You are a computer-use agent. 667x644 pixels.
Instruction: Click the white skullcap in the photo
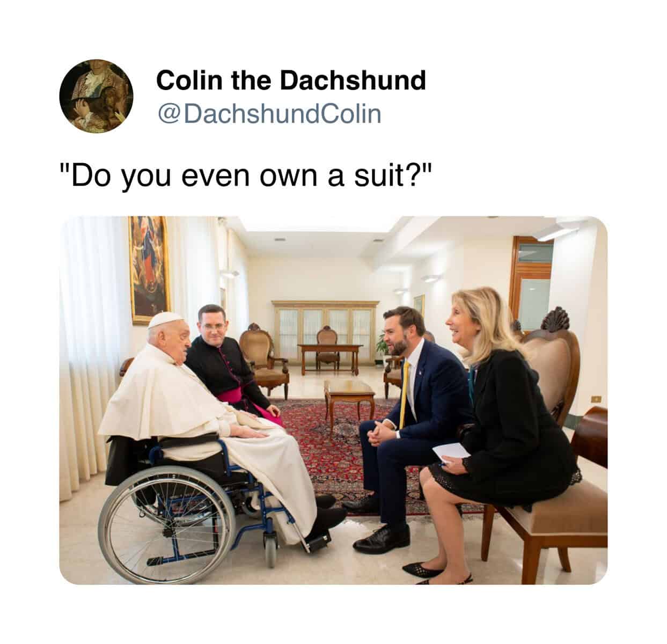point(164,319)
